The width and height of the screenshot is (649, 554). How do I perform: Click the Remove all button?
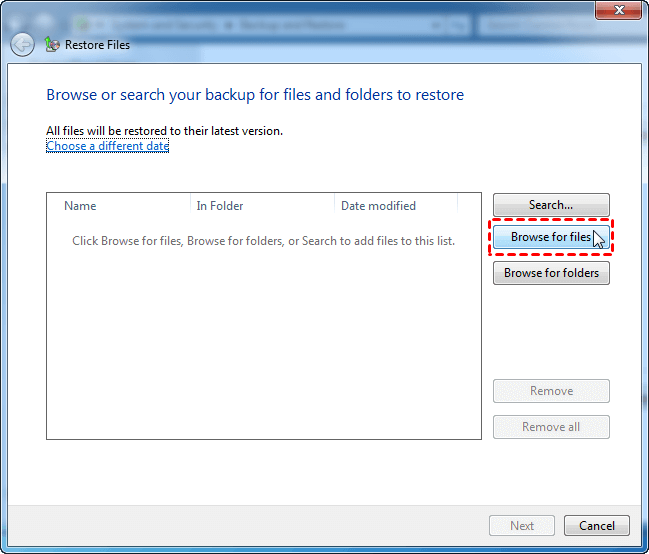[551, 427]
